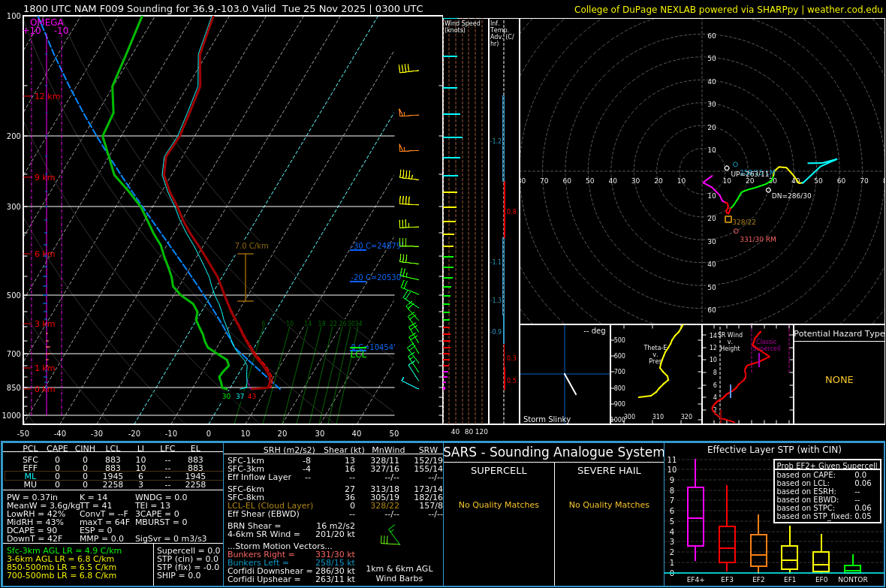Select the '7.0 C/km' lapse rate label
The image size is (886, 588).
click(x=252, y=246)
